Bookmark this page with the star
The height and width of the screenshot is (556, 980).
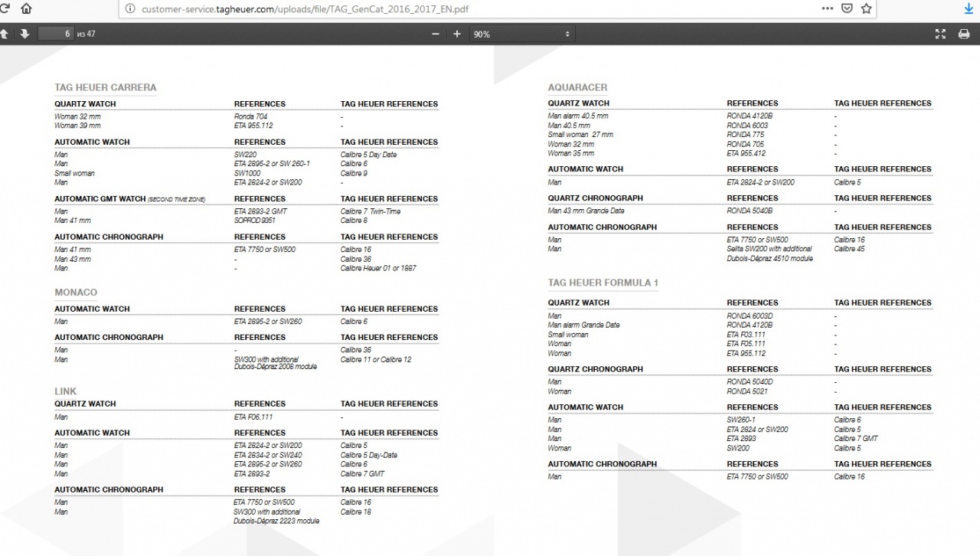pos(866,9)
